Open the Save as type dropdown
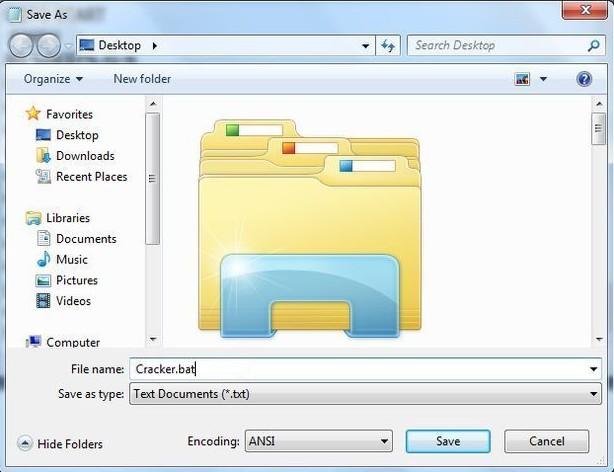614x472 pixels. pyautogui.click(x=366, y=394)
